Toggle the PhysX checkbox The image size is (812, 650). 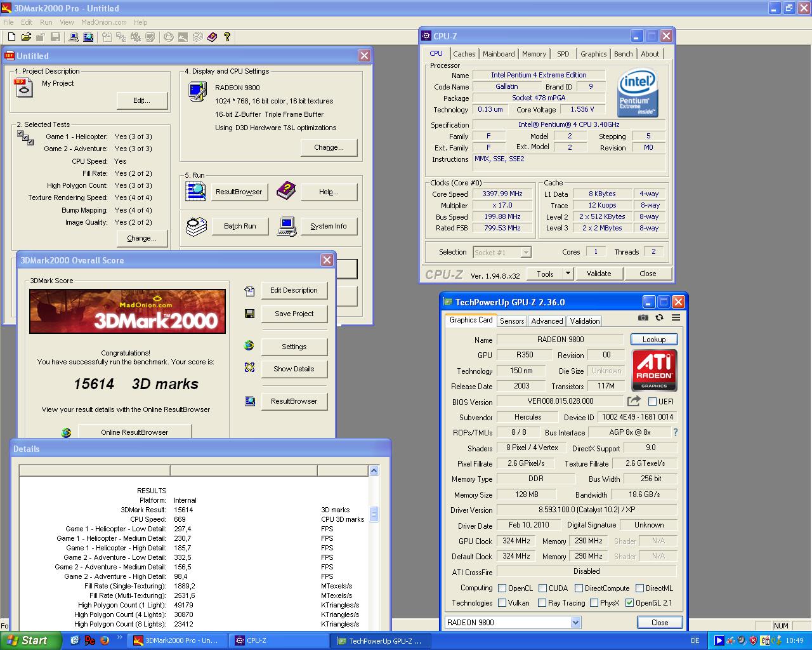[594, 603]
